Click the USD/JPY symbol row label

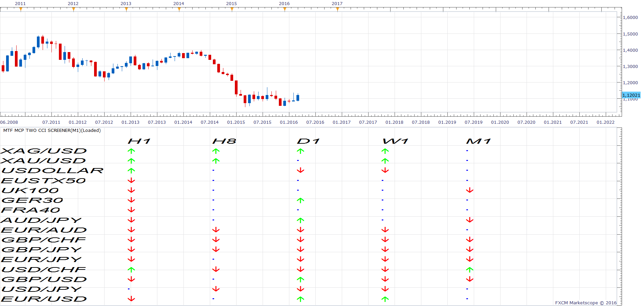coord(42,289)
